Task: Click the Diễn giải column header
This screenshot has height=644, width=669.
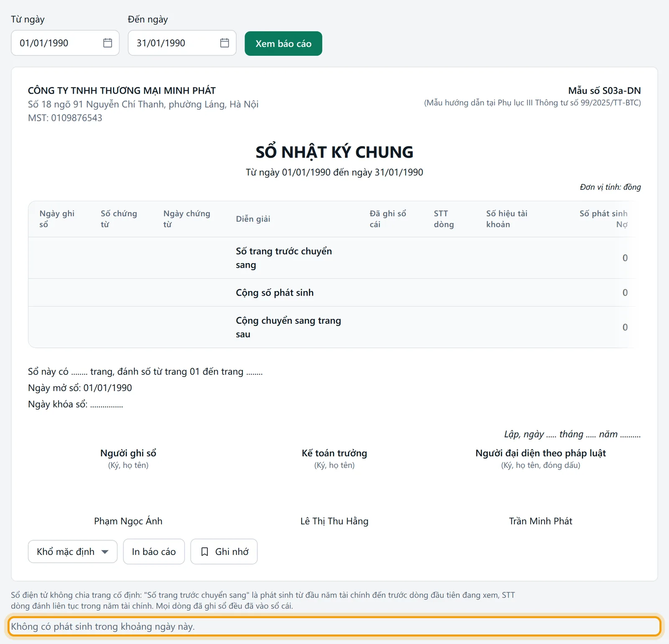Action: (253, 219)
